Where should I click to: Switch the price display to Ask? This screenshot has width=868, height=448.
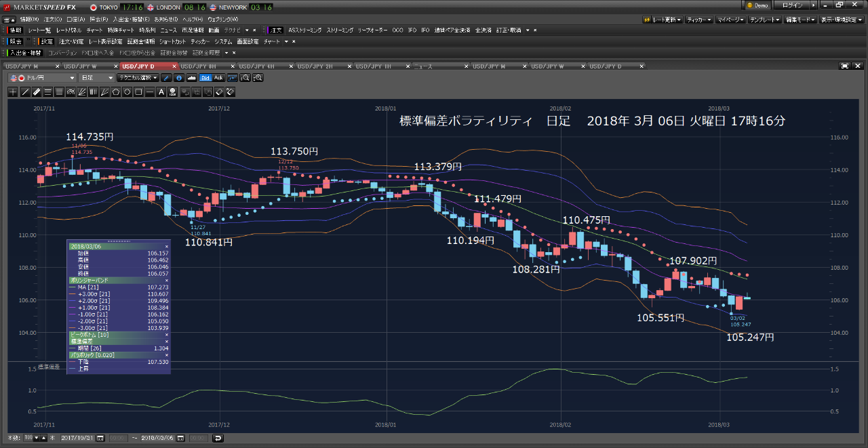click(219, 78)
